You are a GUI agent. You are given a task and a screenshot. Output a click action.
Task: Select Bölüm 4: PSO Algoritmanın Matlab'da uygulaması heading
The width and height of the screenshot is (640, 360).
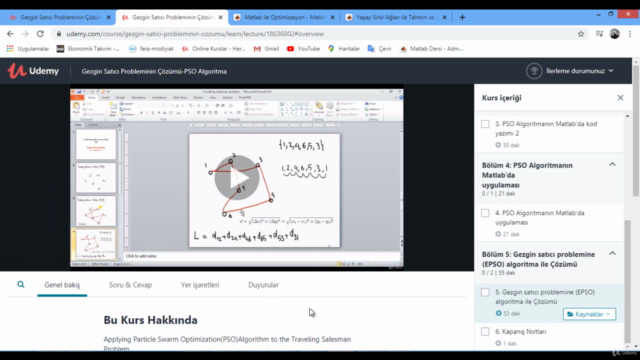tap(527, 175)
